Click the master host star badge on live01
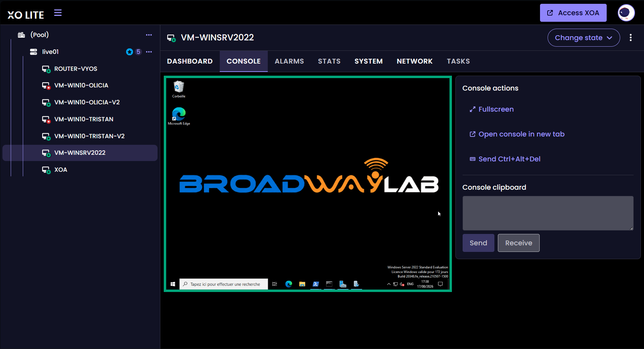 click(x=130, y=52)
